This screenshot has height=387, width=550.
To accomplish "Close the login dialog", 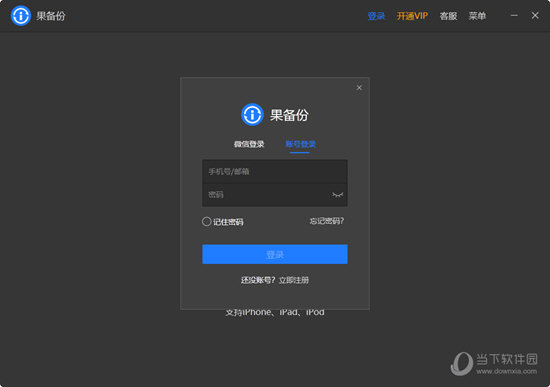I will 359,87.
